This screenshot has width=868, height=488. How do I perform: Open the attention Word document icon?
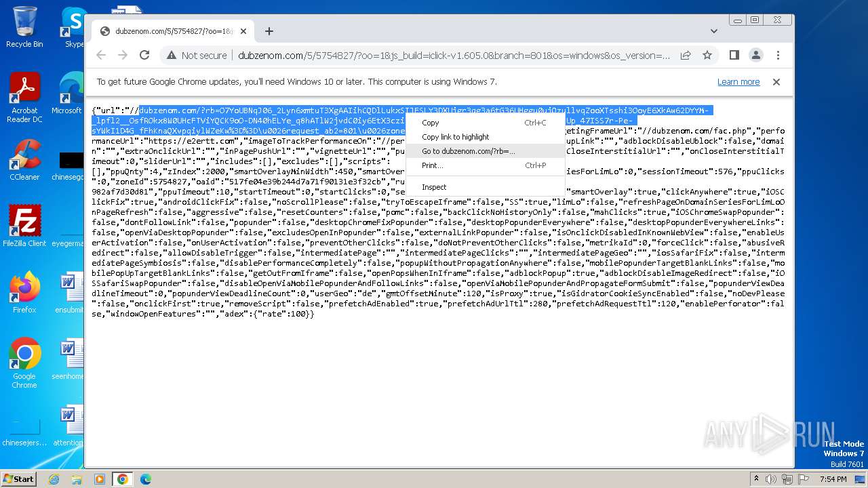coord(68,426)
